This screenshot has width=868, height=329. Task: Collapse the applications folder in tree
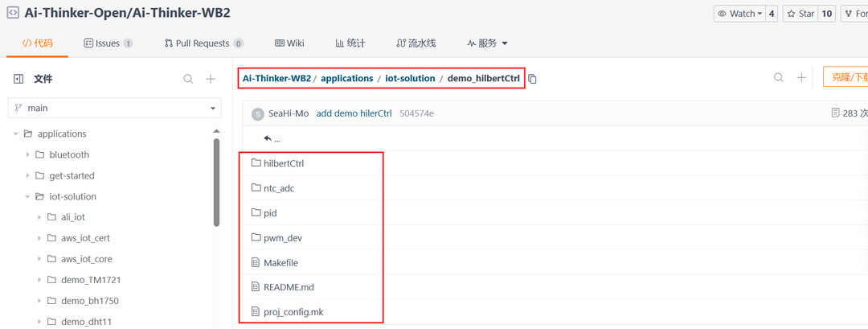[x=16, y=134]
